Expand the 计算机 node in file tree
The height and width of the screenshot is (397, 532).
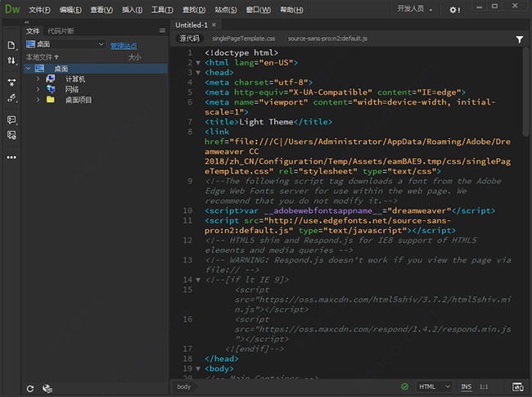tap(38, 79)
